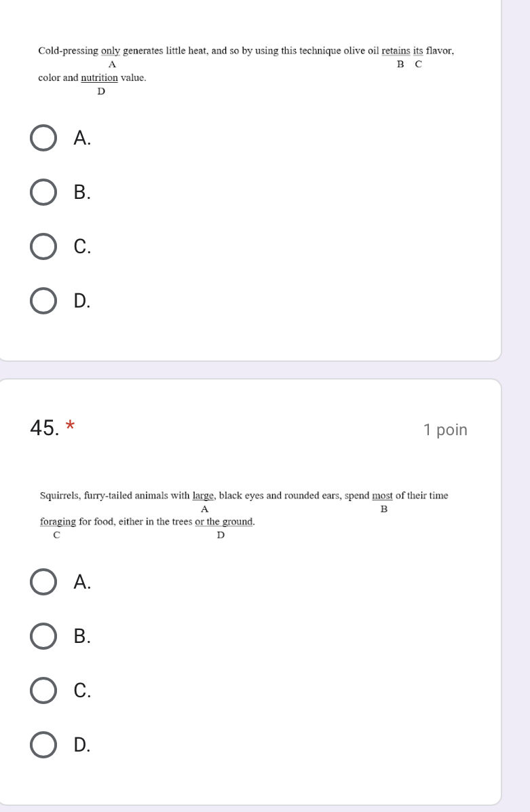
Task: Choose option B for the olive oil sentence
Action: [44, 192]
